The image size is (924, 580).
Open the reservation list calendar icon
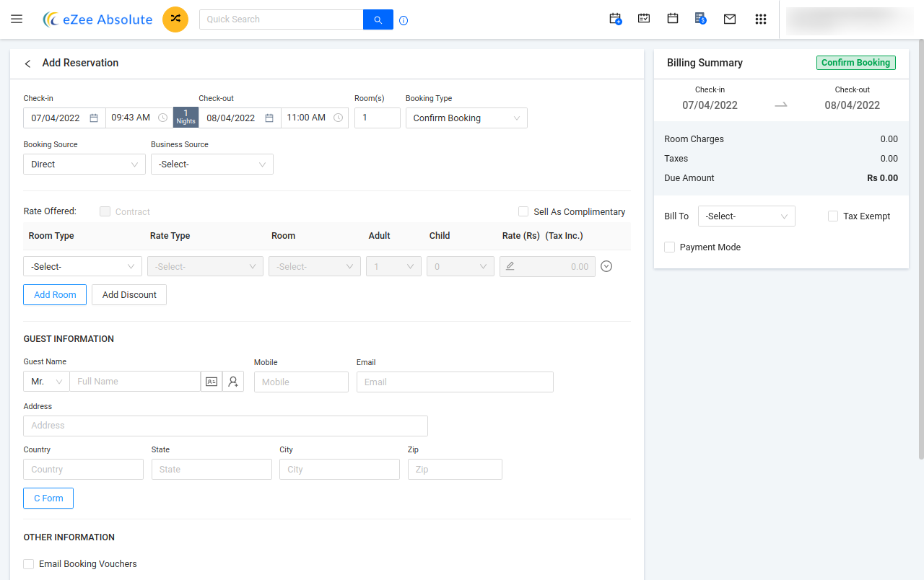point(644,19)
